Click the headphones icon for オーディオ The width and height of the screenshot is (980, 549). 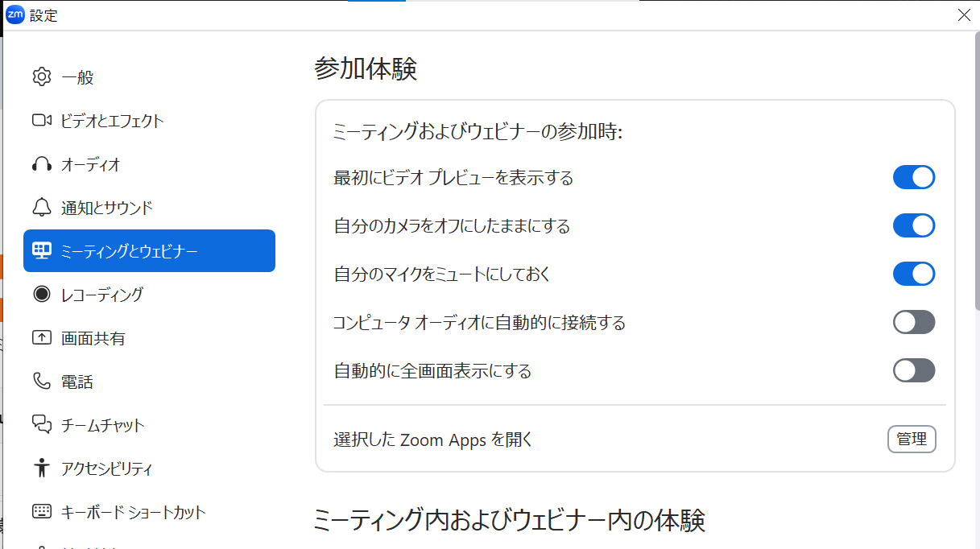click(x=41, y=164)
